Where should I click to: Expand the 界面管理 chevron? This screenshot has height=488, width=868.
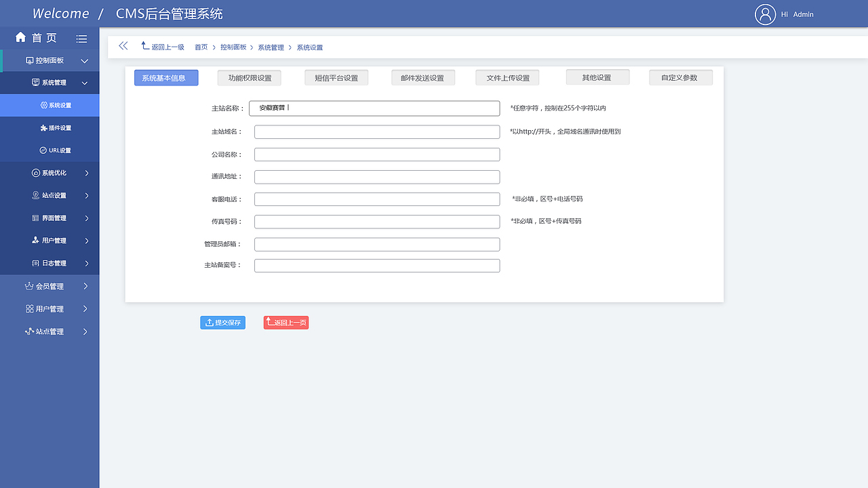(x=87, y=218)
